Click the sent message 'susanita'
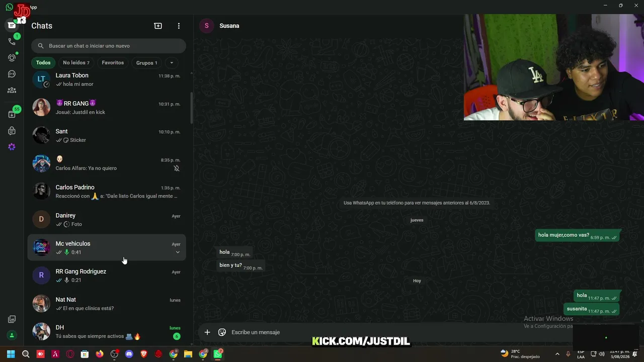 tap(592, 309)
